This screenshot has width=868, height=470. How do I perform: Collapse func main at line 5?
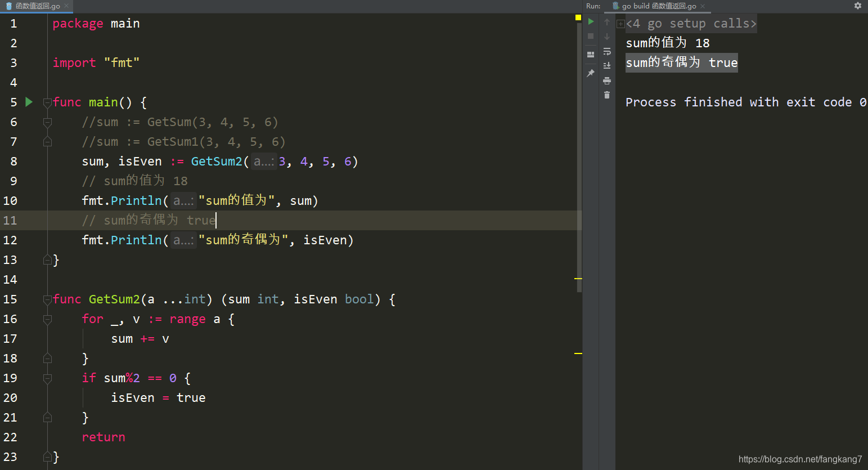click(x=47, y=102)
